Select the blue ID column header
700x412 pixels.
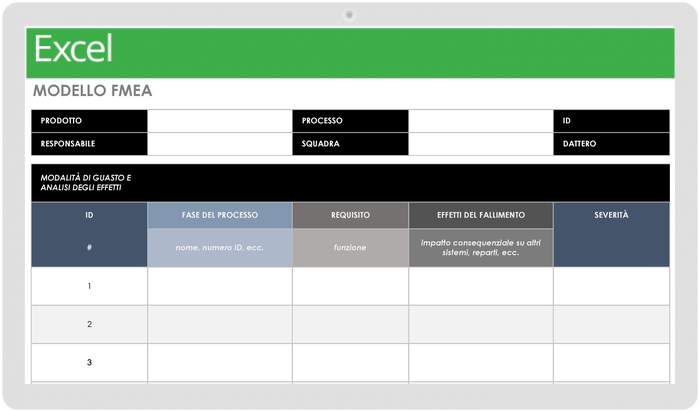[x=89, y=215]
